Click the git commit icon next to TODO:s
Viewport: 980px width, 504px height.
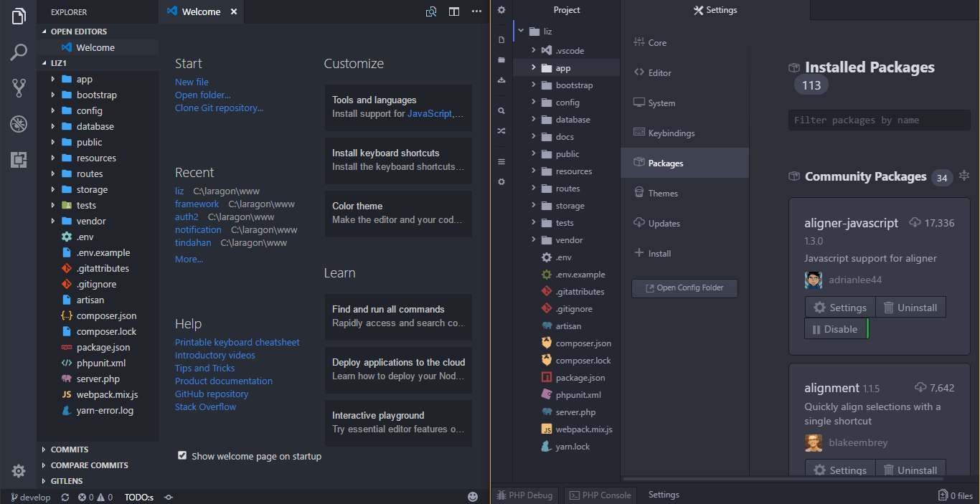[x=169, y=497]
